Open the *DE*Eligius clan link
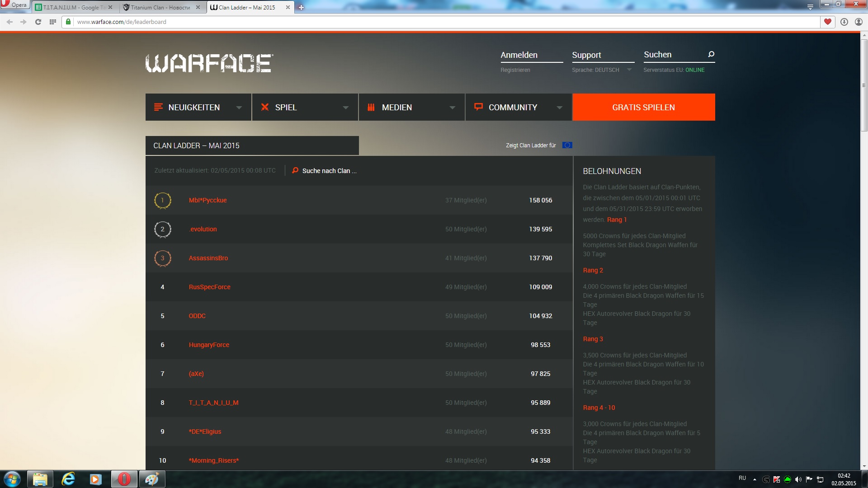The height and width of the screenshot is (488, 868). click(205, 432)
